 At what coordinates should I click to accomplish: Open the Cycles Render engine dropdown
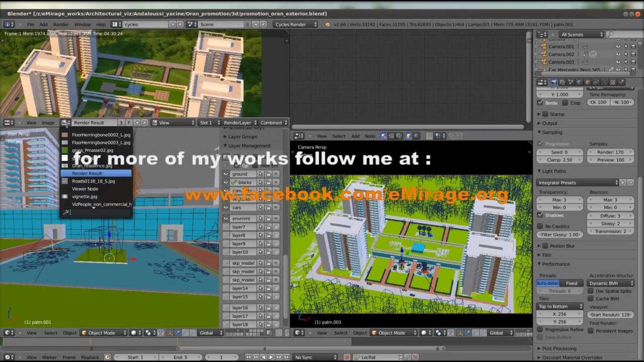[296, 24]
